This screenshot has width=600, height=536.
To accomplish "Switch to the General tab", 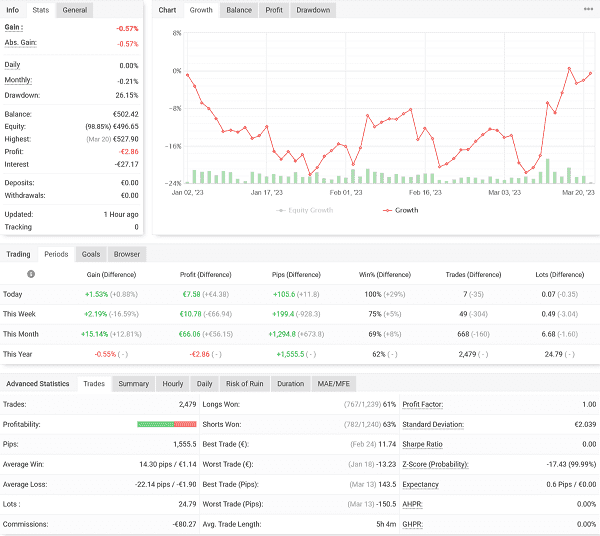I will point(75,10).
